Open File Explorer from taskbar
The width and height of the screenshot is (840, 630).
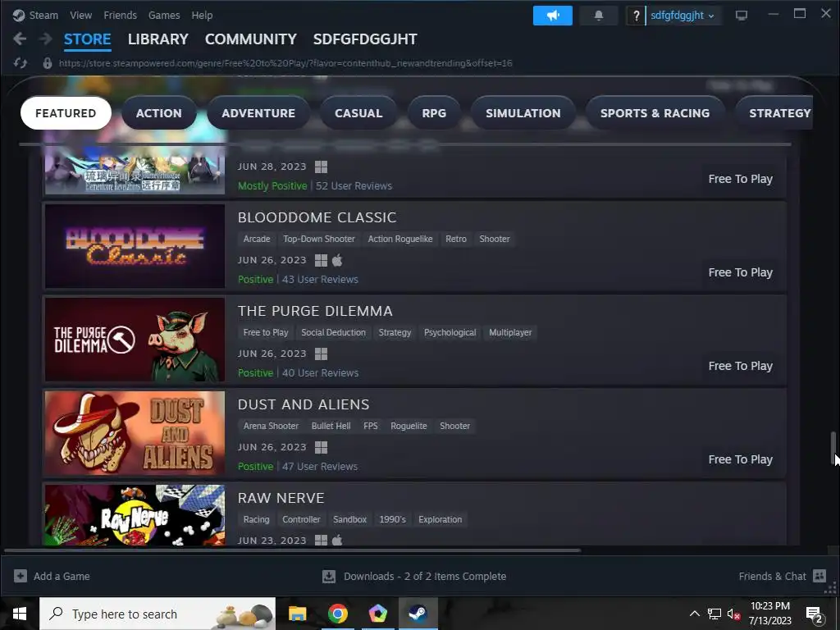(x=297, y=614)
